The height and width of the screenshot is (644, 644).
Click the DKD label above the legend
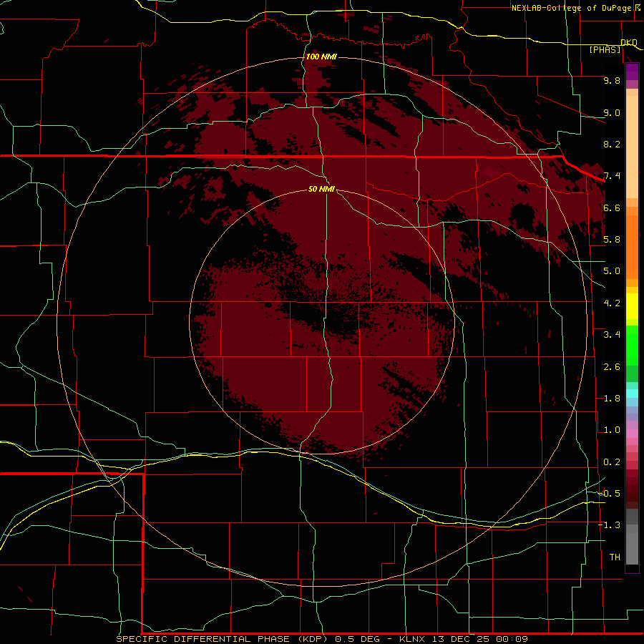pos(628,42)
